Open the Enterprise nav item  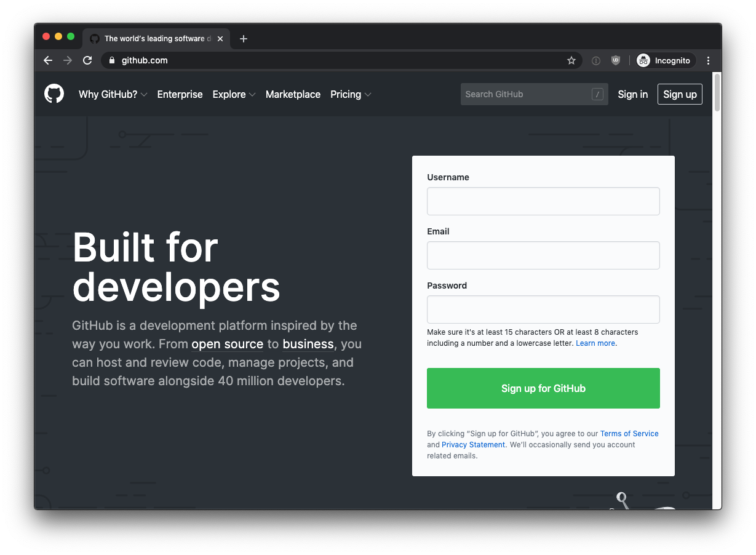pyautogui.click(x=180, y=94)
